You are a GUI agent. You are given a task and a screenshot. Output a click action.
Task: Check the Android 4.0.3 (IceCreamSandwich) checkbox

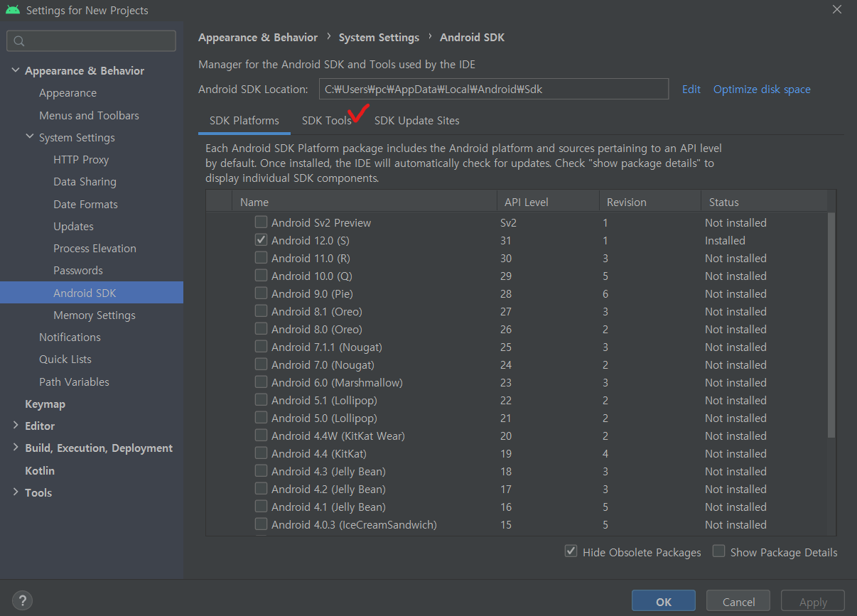click(262, 524)
